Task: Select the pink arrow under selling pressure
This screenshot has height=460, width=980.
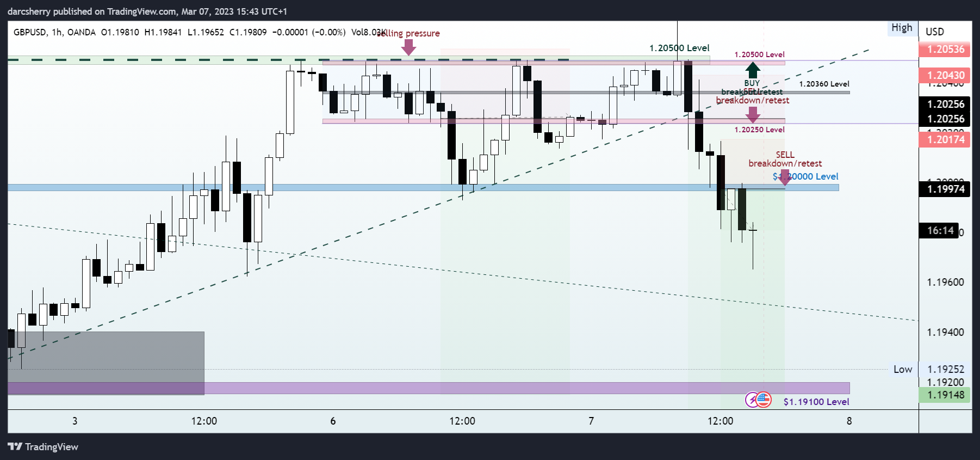Action: (x=408, y=47)
